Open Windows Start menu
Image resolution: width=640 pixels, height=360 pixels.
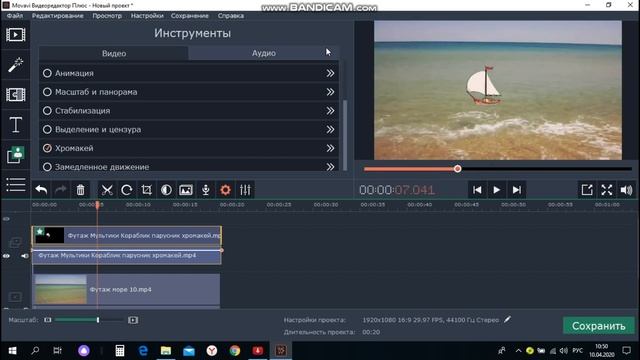pyautogui.click(x=12, y=351)
